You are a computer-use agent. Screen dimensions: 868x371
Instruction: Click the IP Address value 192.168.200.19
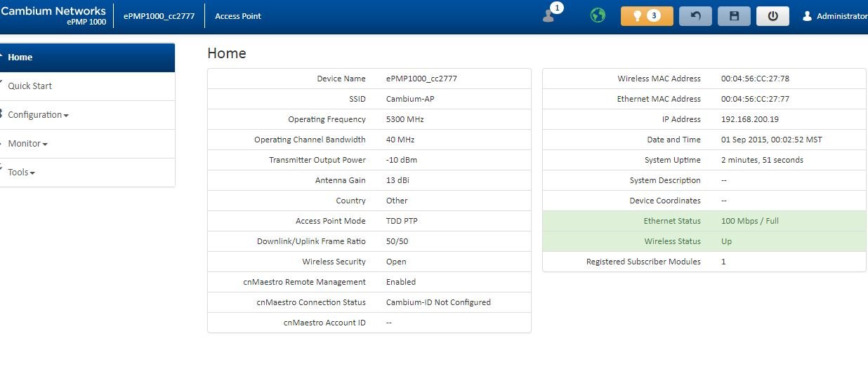(749, 119)
